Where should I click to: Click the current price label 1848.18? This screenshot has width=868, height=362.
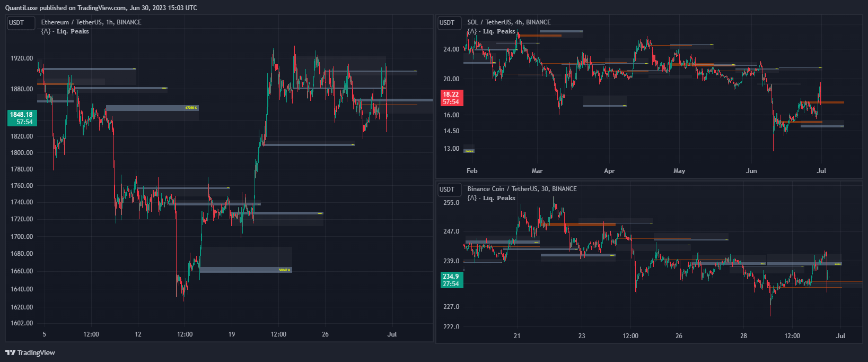pos(22,118)
